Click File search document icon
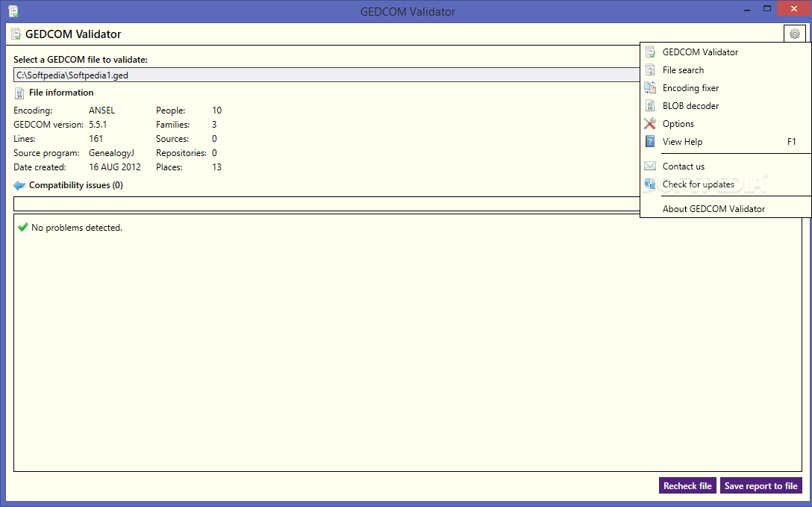 point(650,70)
